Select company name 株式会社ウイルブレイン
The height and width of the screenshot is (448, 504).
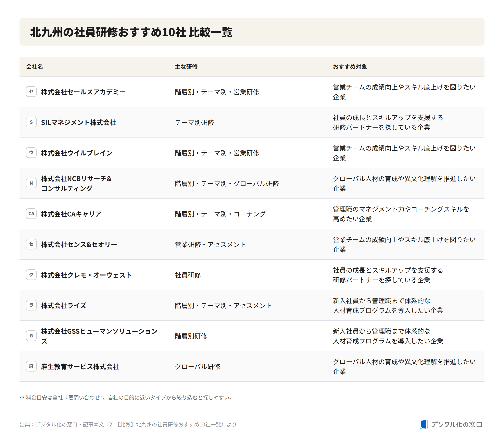pyautogui.click(x=77, y=153)
